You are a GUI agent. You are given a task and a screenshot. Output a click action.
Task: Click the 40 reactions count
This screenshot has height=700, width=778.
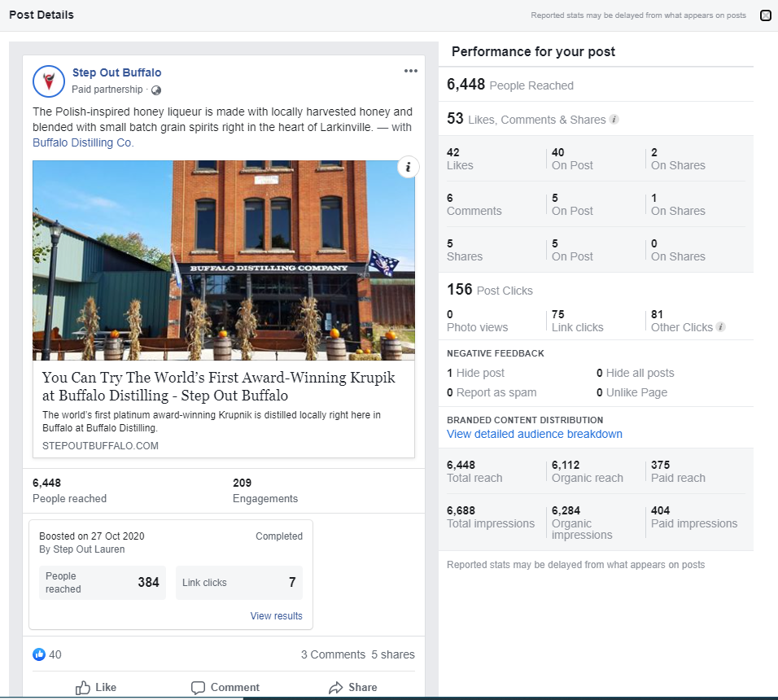(x=55, y=654)
